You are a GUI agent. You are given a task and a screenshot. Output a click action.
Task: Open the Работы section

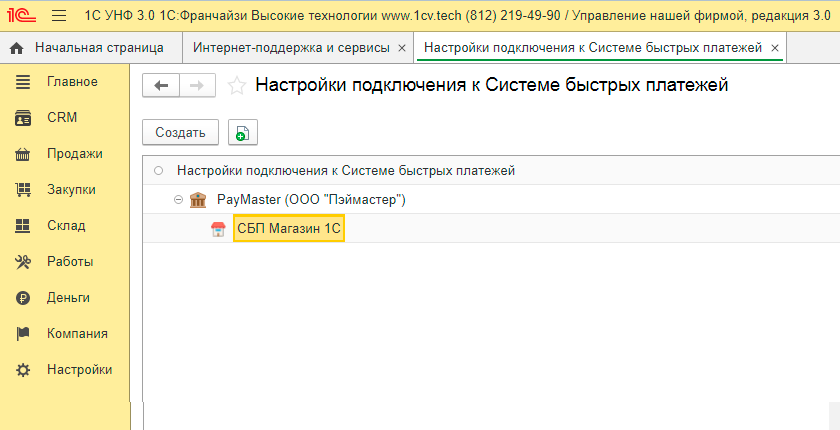pos(70,262)
